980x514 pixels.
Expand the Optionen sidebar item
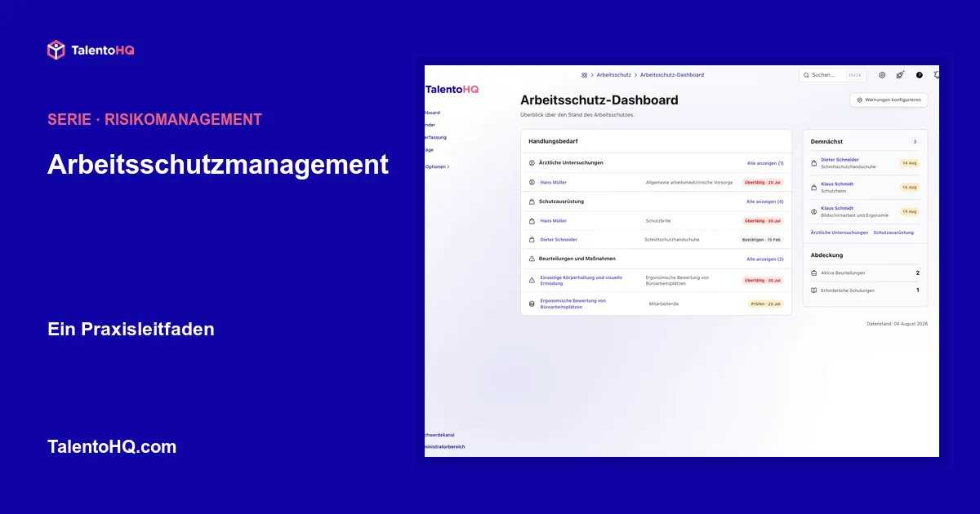coord(437,166)
